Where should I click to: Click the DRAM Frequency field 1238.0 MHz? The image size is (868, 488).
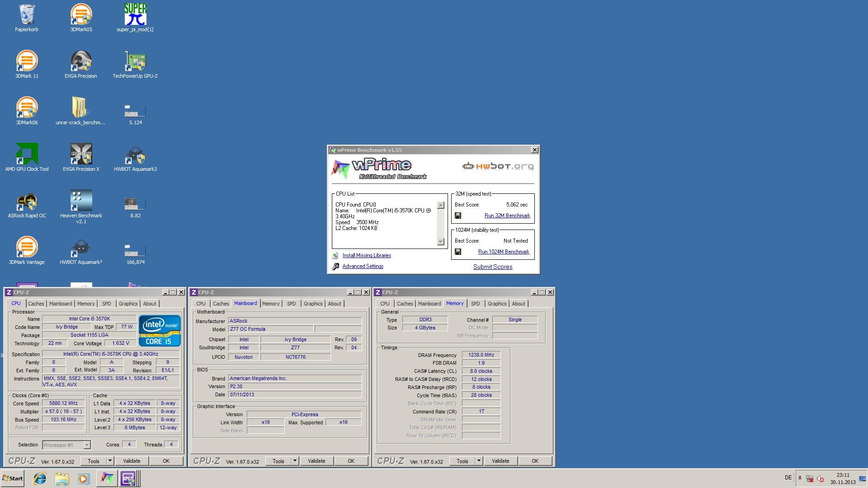point(481,355)
